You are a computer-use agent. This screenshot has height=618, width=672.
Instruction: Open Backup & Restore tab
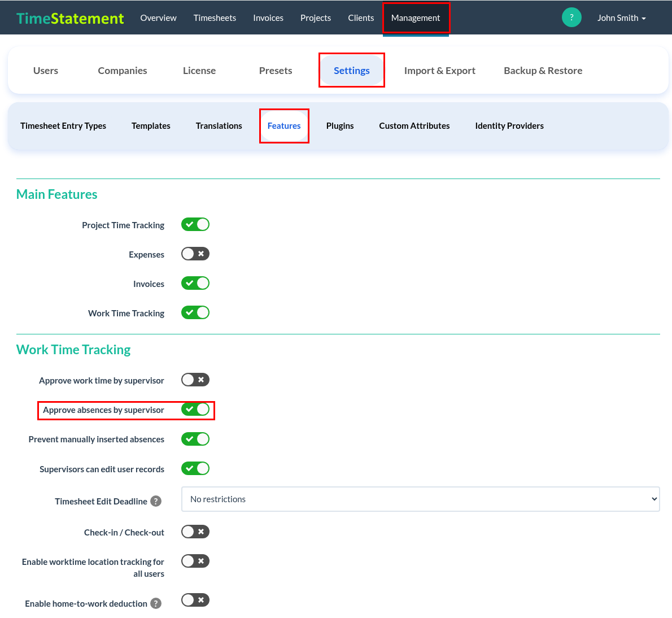tap(543, 71)
